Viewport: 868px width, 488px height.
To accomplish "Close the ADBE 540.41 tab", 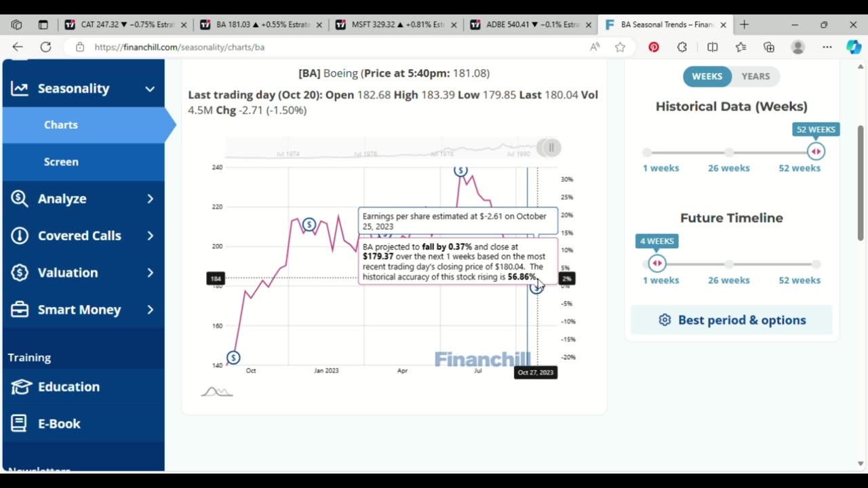I will coord(589,24).
